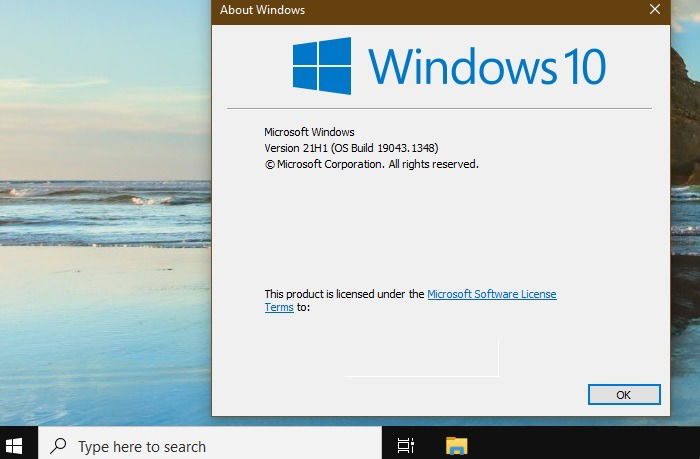
Task: Click the magnifier icon in taskbar search
Action: click(x=58, y=446)
